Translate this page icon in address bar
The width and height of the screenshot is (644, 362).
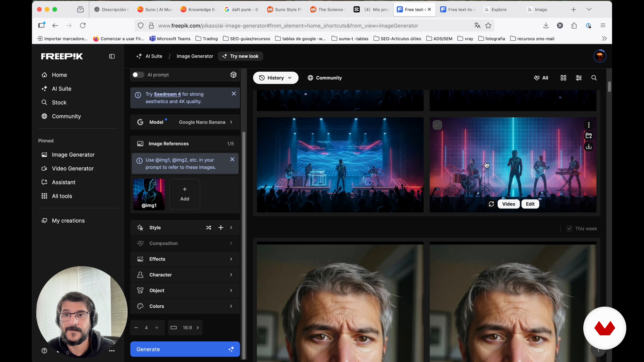pos(477,25)
